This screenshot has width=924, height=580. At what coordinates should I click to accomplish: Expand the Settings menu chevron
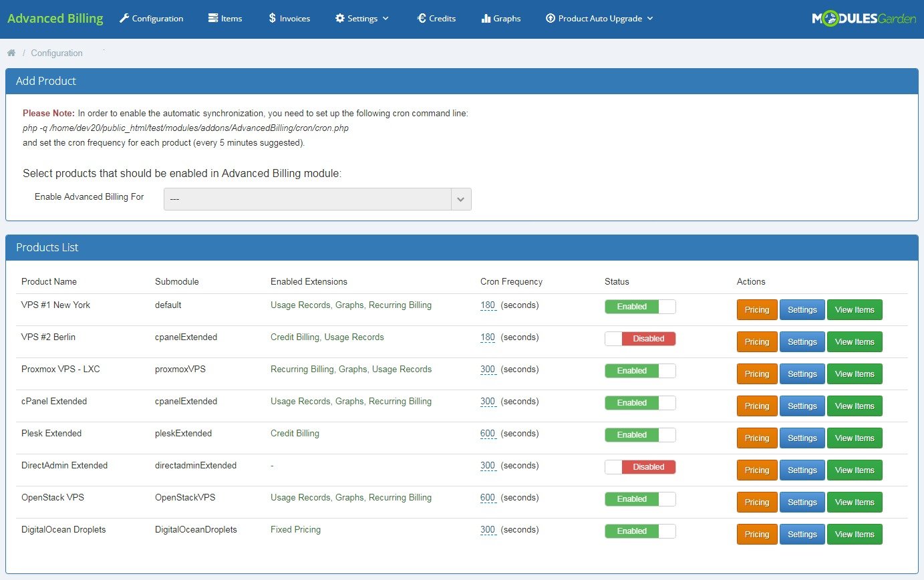pyautogui.click(x=386, y=19)
